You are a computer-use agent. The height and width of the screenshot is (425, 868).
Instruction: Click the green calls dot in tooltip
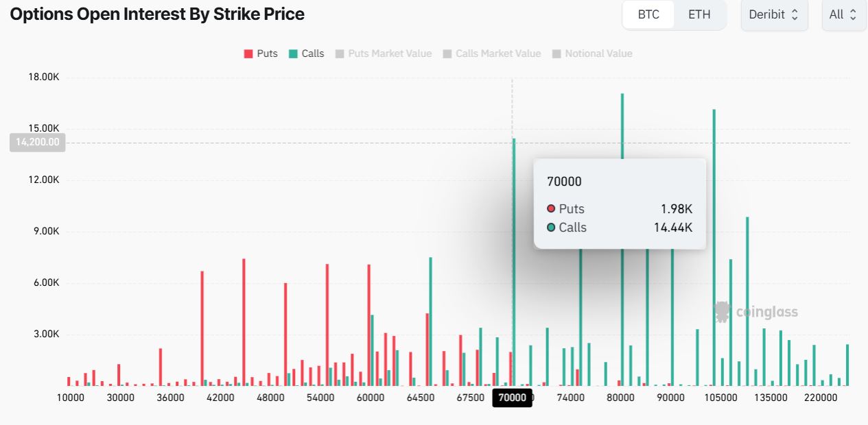tap(551, 228)
